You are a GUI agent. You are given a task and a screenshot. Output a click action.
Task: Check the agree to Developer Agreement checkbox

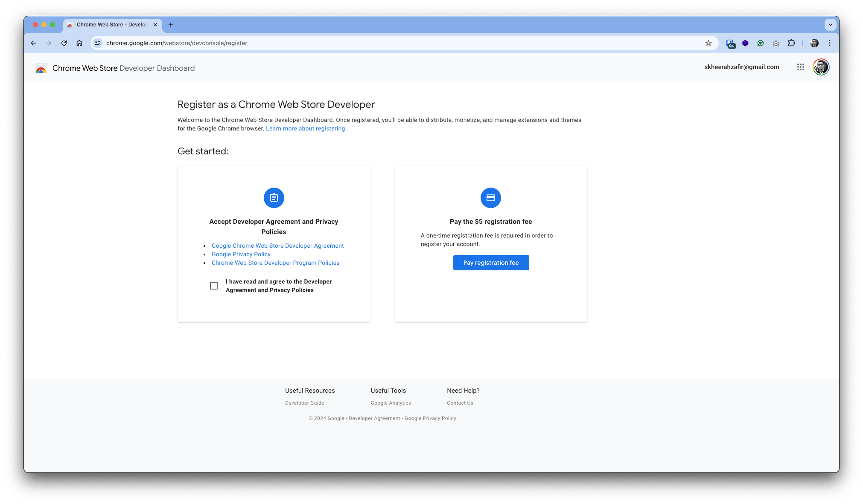click(214, 286)
